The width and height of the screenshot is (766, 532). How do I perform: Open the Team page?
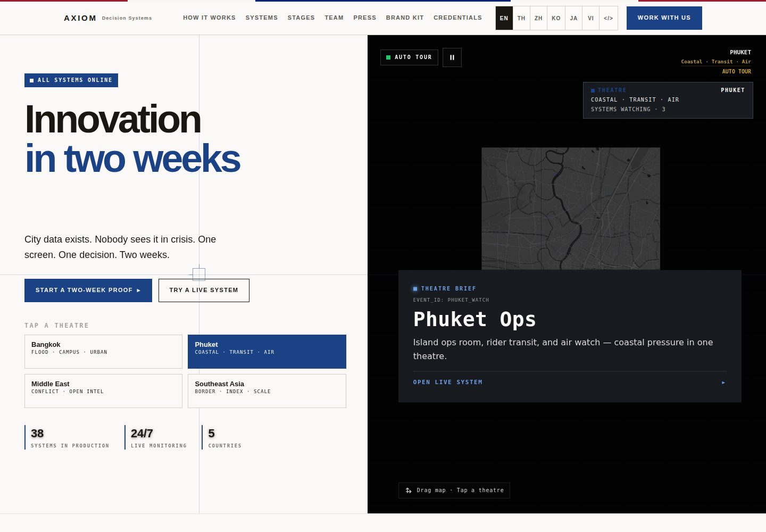tap(334, 18)
